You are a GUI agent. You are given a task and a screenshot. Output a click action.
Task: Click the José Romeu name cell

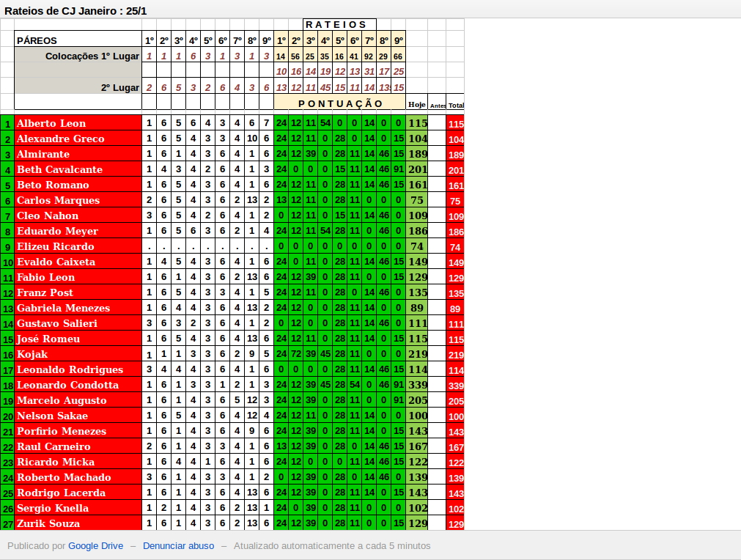78,339
